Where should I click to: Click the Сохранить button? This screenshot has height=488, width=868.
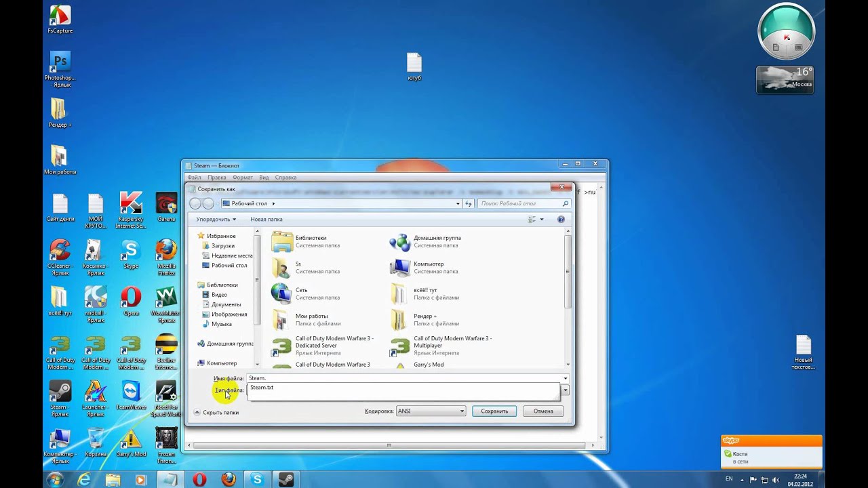click(494, 411)
